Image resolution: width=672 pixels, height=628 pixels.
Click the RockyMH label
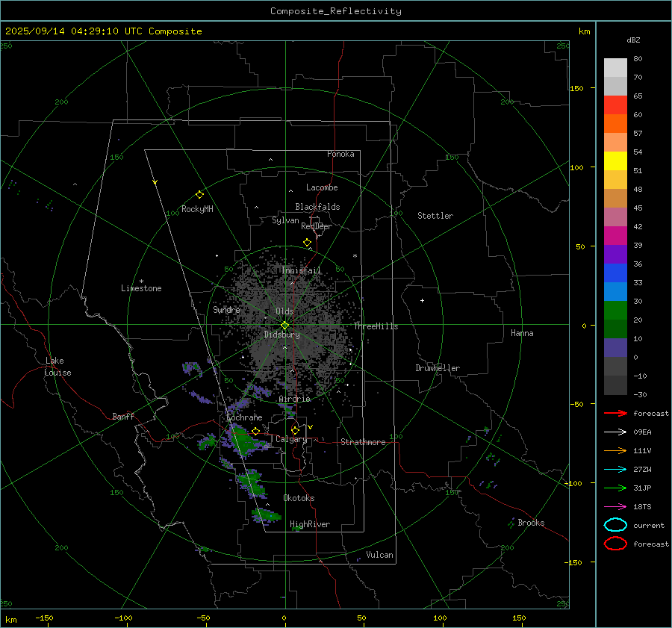pyautogui.click(x=197, y=209)
